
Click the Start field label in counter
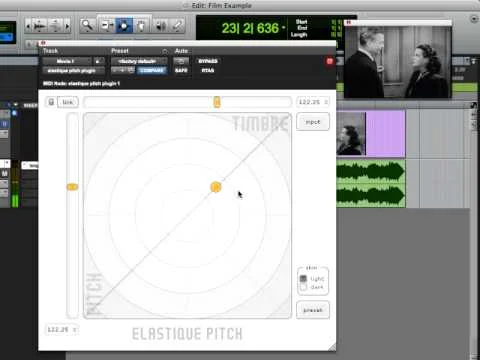click(301, 22)
